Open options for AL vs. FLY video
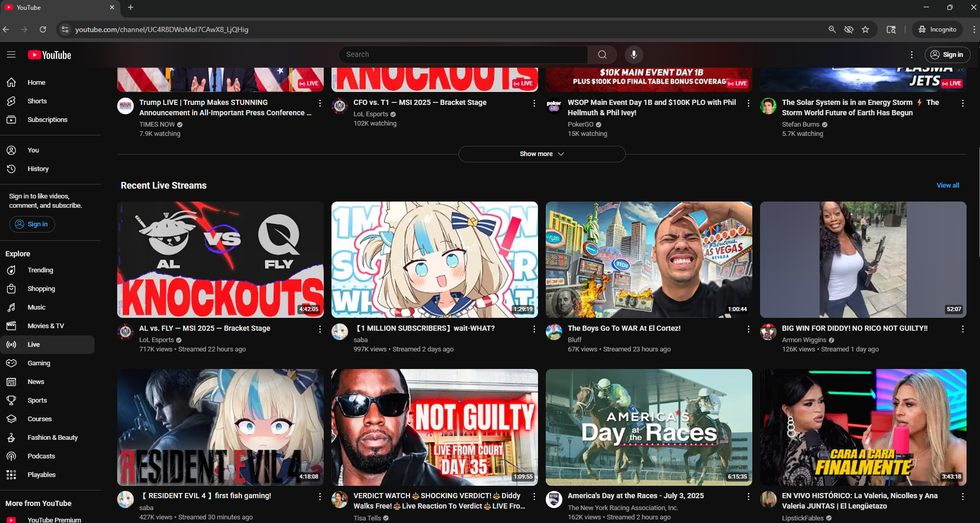The height and width of the screenshot is (523, 980). pyautogui.click(x=320, y=329)
